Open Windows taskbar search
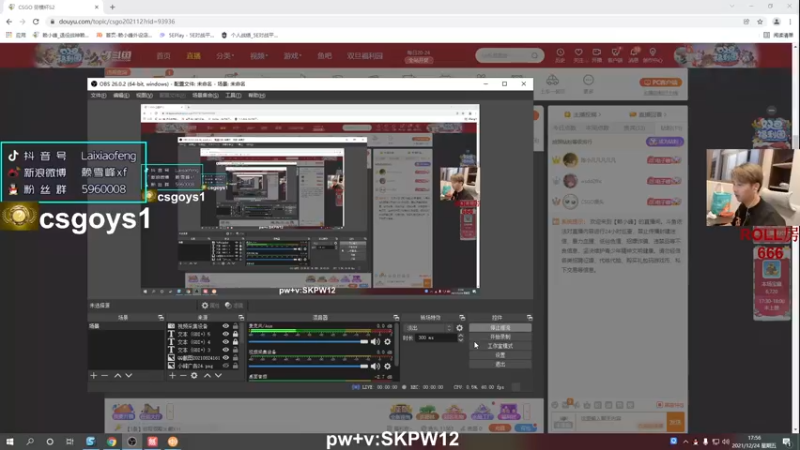Image resolution: width=800 pixels, height=450 pixels. tap(30, 441)
